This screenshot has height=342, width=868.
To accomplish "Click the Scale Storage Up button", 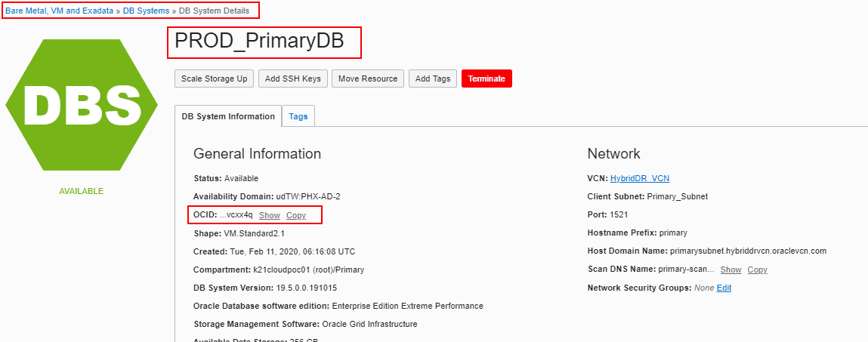I will (214, 79).
